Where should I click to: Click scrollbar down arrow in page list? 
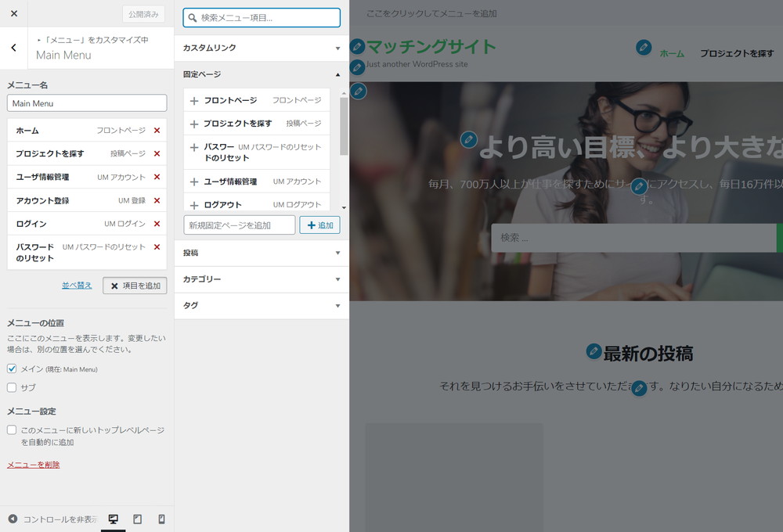344,207
